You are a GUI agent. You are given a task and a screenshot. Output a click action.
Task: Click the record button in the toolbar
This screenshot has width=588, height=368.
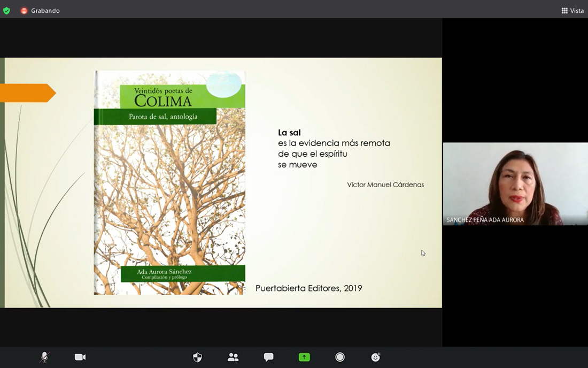tap(340, 357)
